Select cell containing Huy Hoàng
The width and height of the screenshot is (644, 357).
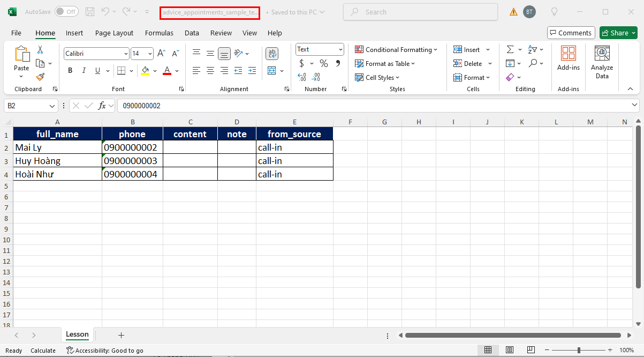(57, 161)
